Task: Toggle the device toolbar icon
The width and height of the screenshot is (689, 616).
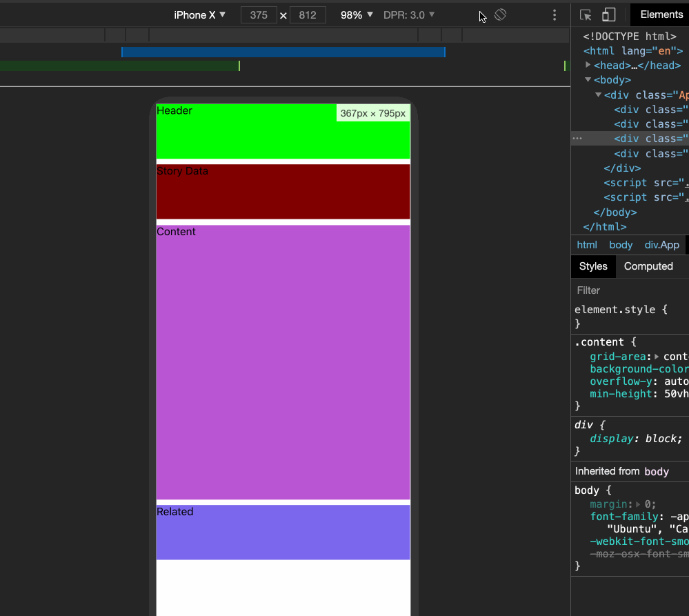Action: pos(608,15)
